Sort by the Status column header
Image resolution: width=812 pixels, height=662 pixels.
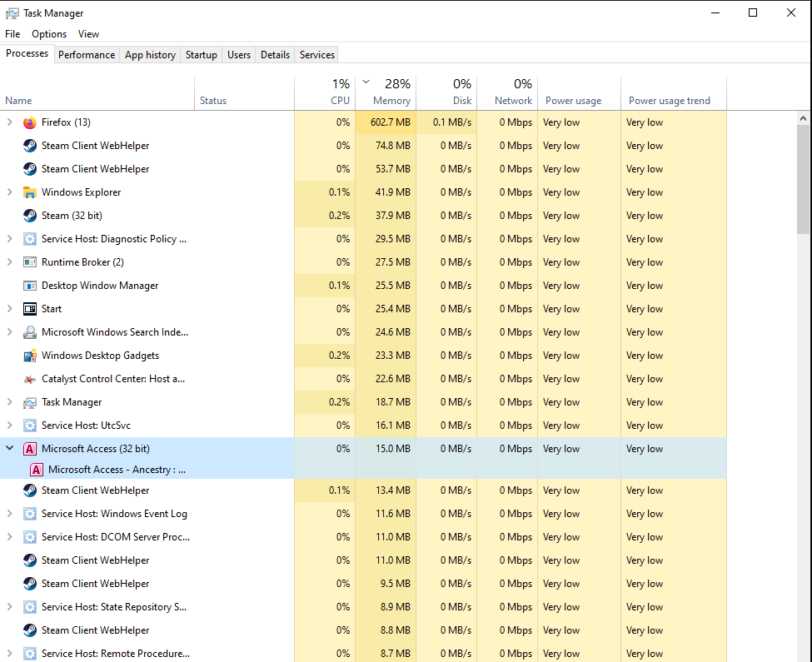[244, 93]
